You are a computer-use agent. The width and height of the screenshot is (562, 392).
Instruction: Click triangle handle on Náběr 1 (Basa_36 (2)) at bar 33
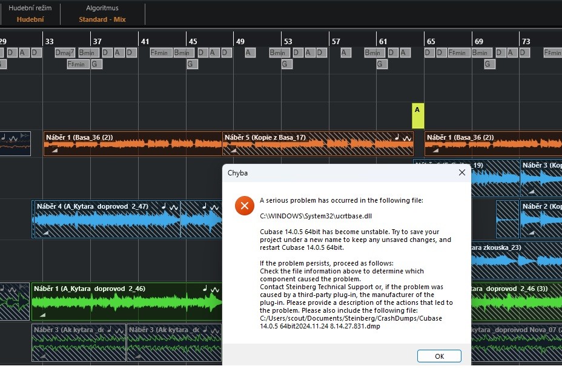[55, 151]
